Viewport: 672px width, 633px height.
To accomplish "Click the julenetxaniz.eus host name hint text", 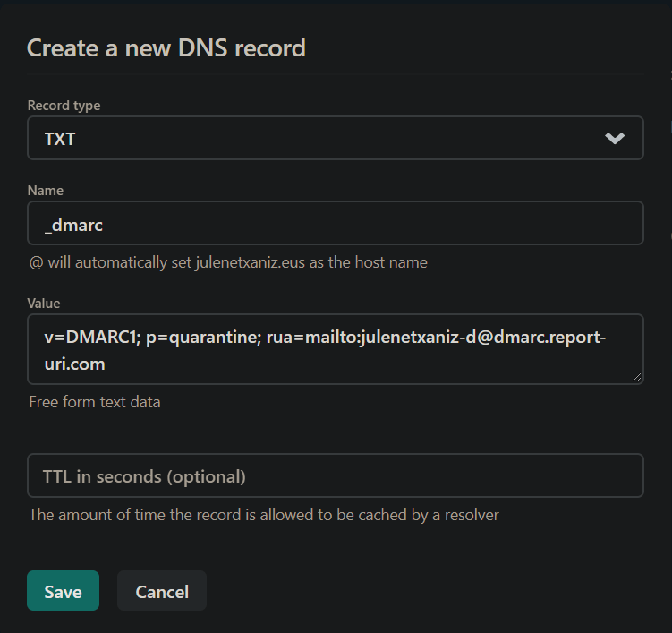I will click(228, 262).
